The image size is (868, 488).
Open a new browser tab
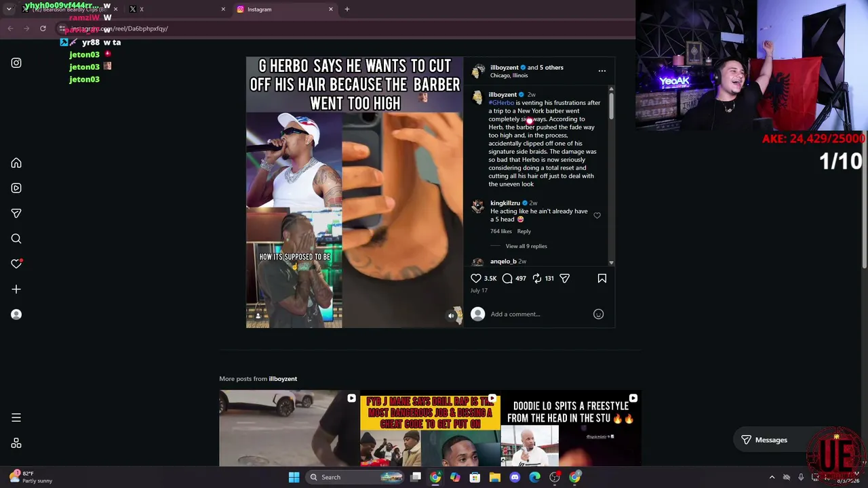pos(347,9)
